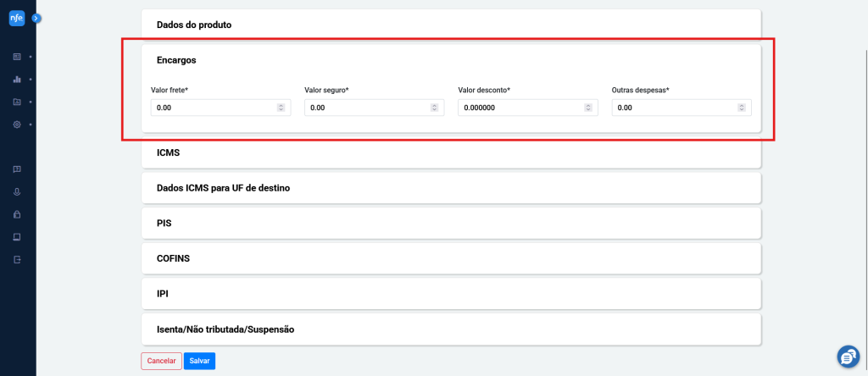Screen dimensions: 868x376
Task: Click the nfe logo icon
Action: pyautogui.click(x=17, y=19)
